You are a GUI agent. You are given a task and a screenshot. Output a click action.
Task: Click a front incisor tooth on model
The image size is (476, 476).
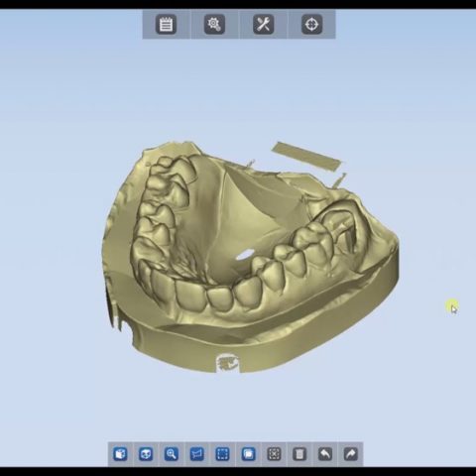point(218,299)
